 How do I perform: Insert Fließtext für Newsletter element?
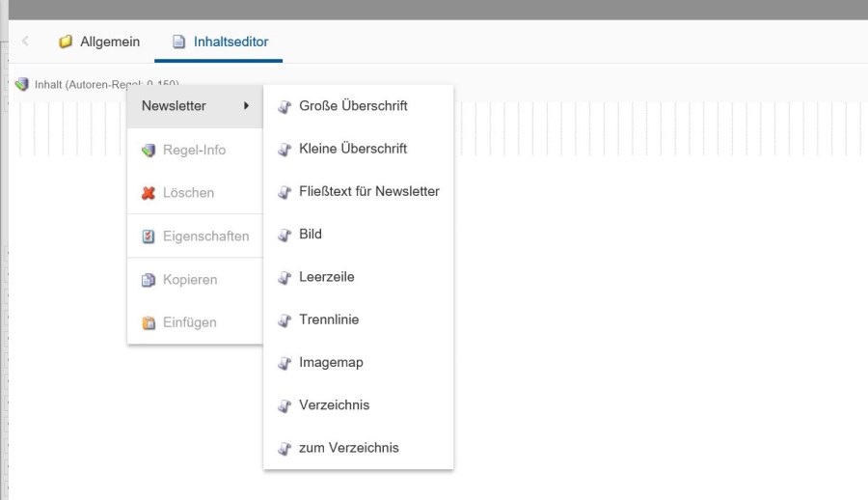(368, 191)
